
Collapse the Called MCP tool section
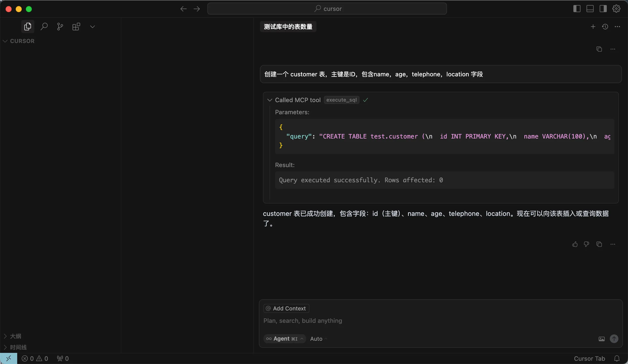tap(270, 100)
